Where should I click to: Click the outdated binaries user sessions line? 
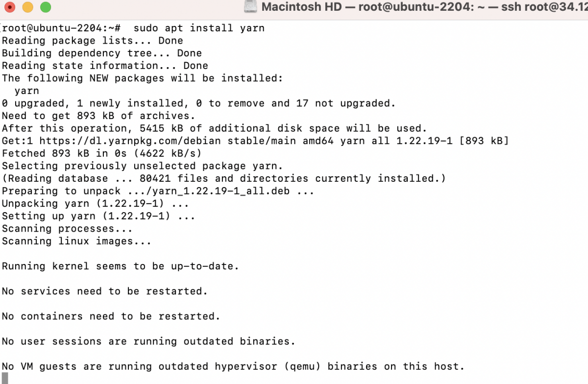click(x=147, y=341)
